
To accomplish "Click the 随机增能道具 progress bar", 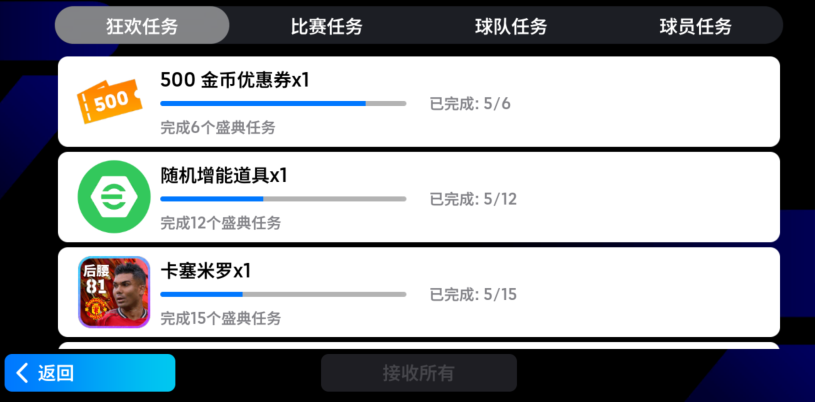I will [x=283, y=199].
